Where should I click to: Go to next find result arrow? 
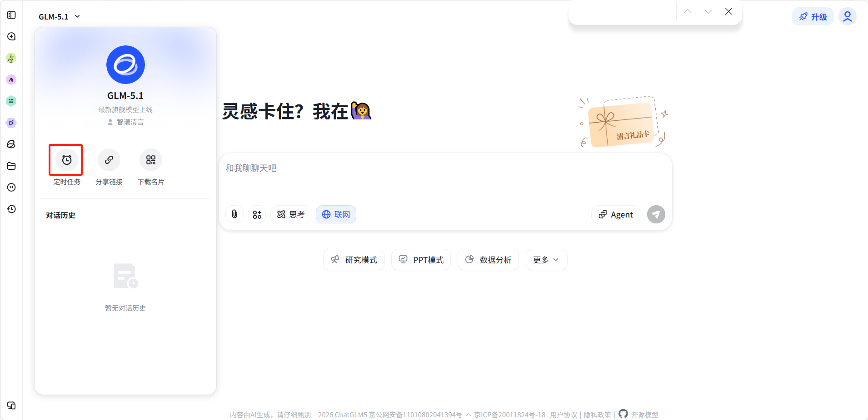coord(708,11)
